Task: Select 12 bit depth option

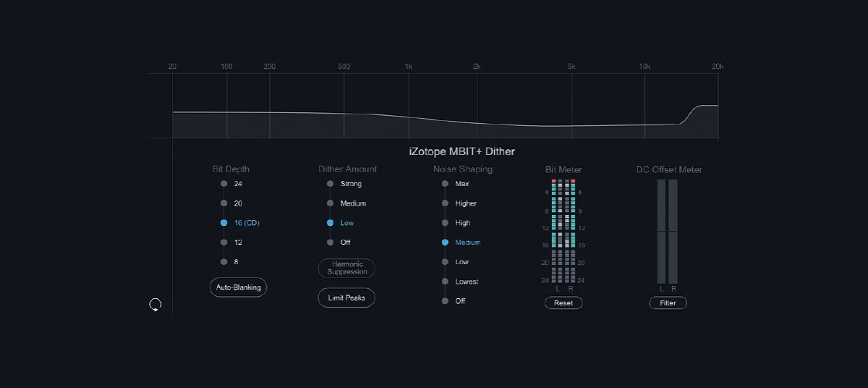Action: [232, 242]
